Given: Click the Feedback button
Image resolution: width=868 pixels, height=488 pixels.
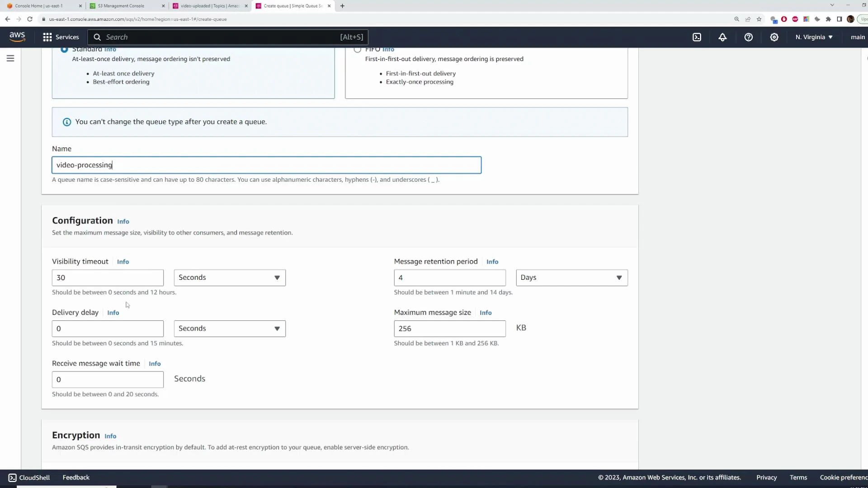Looking at the screenshot, I should coord(75,477).
